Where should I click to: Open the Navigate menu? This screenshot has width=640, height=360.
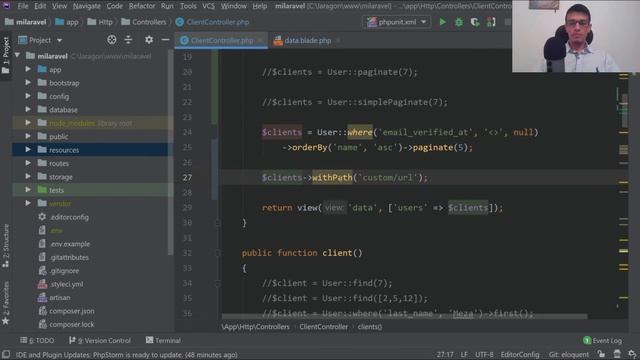coord(87,6)
